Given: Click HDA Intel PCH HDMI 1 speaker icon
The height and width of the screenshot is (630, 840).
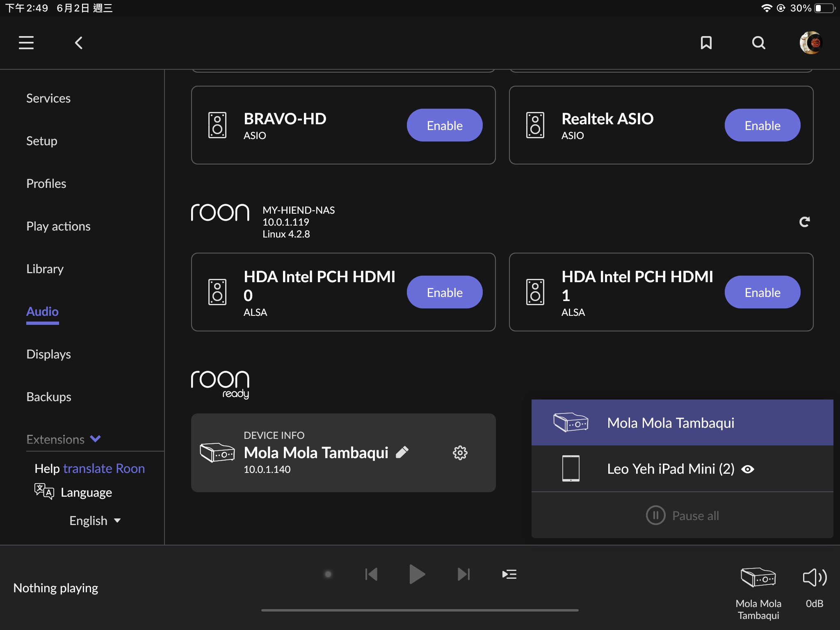Looking at the screenshot, I should click(535, 292).
